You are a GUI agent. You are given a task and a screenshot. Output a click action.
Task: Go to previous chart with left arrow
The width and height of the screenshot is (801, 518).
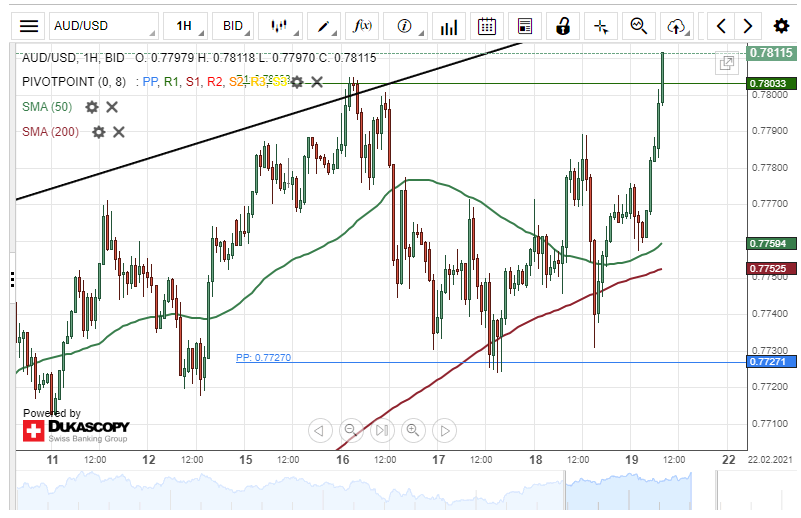[x=721, y=26]
